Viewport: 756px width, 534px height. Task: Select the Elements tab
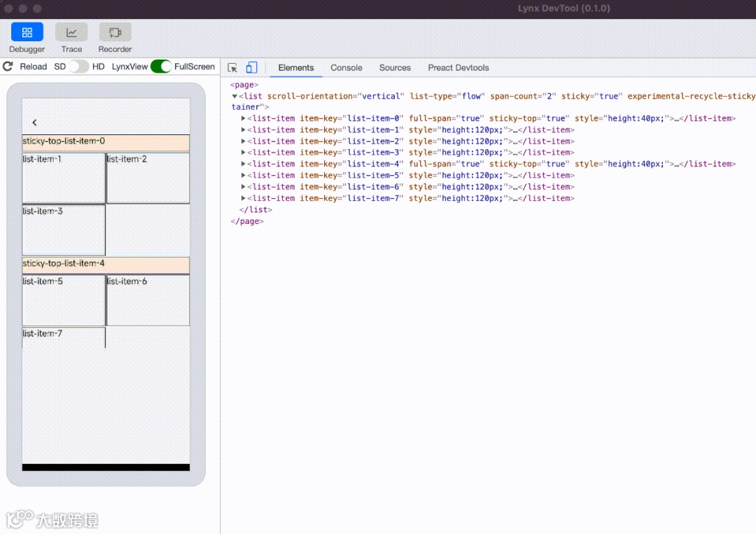pos(296,68)
